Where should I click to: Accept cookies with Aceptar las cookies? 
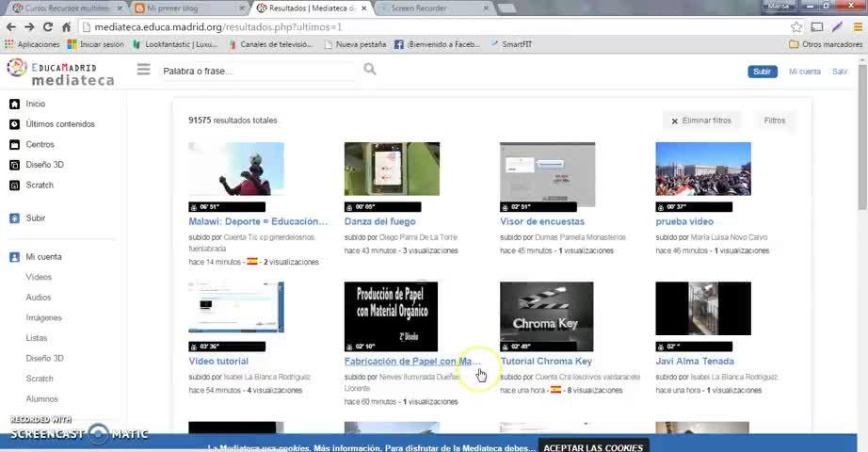[x=593, y=447]
